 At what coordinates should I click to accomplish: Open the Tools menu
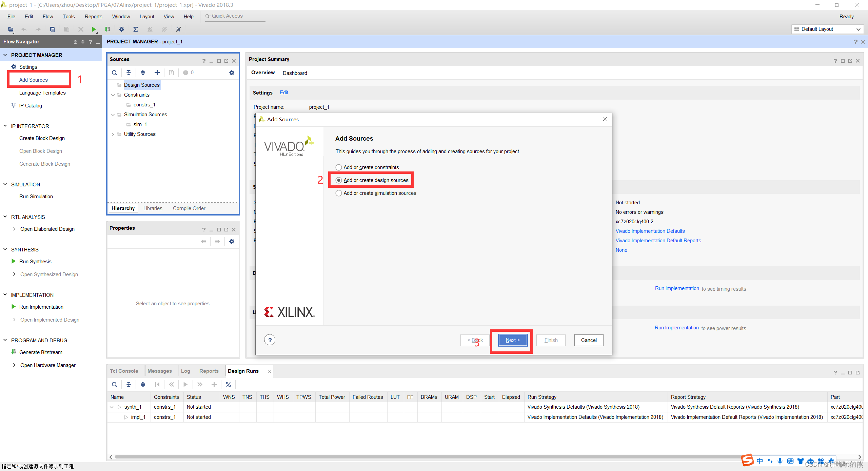tap(68, 16)
